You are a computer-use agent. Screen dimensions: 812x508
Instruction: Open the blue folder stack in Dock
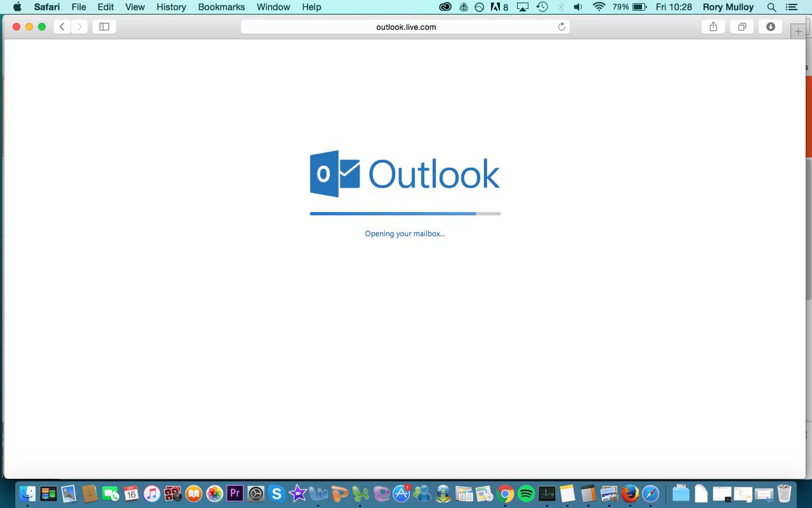click(681, 493)
